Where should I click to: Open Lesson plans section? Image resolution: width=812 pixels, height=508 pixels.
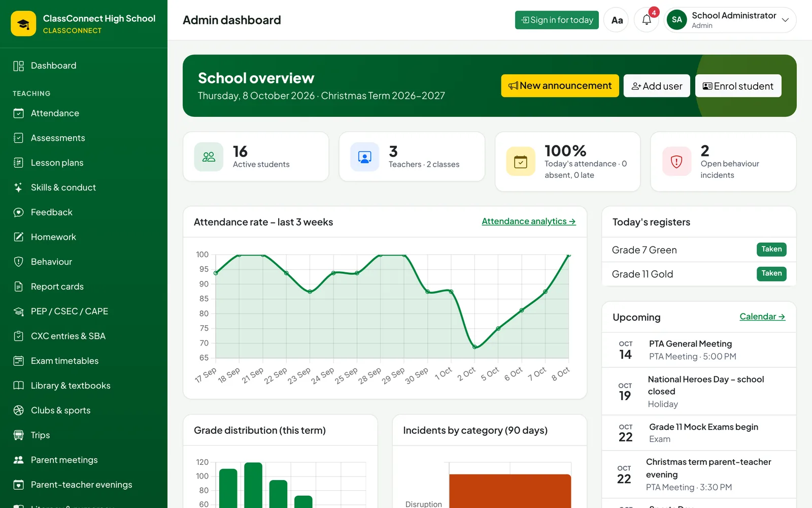[x=84, y=163]
